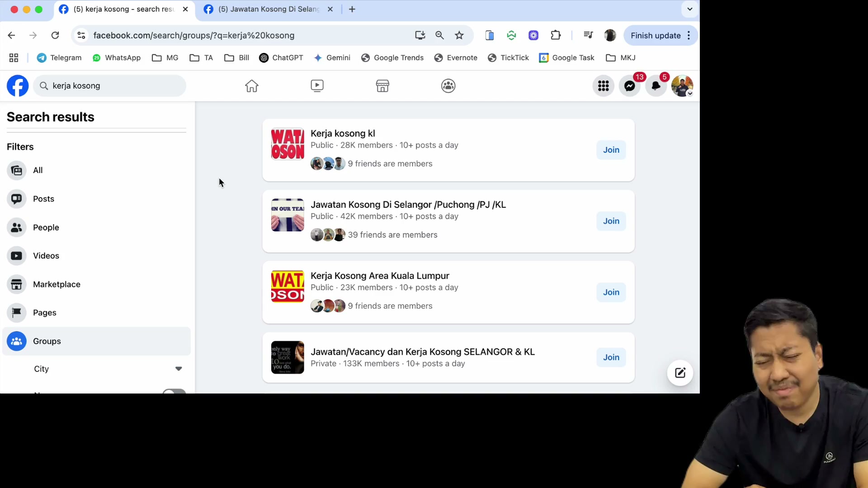Open the Facebook Video tab icon
The image size is (868, 488).
pos(317,86)
